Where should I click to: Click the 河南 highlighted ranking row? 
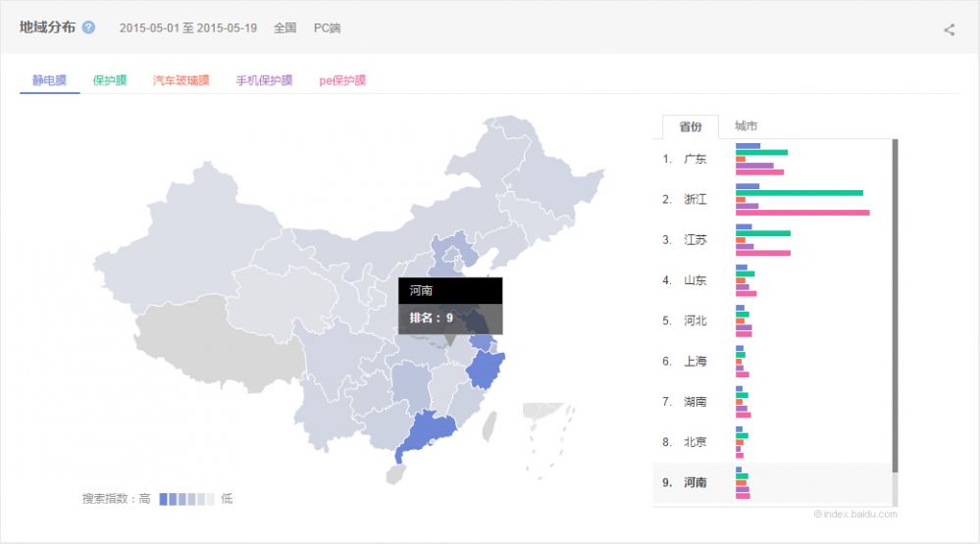click(x=695, y=482)
